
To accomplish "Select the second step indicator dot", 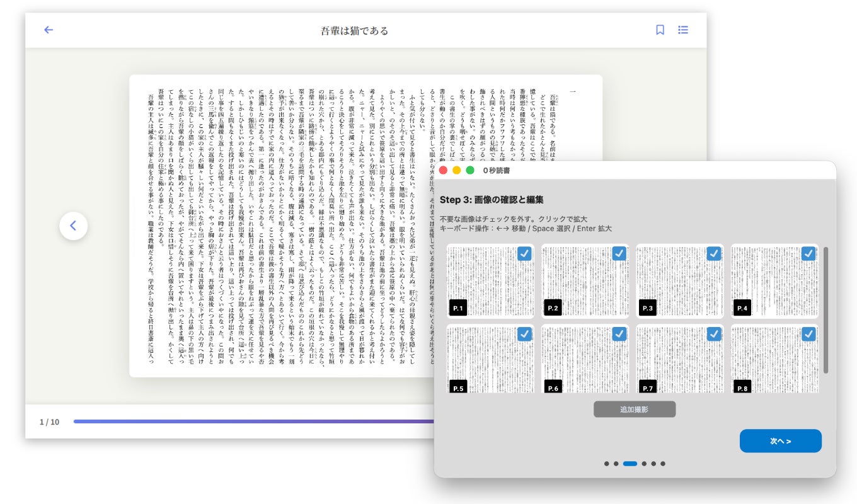I will click(616, 464).
